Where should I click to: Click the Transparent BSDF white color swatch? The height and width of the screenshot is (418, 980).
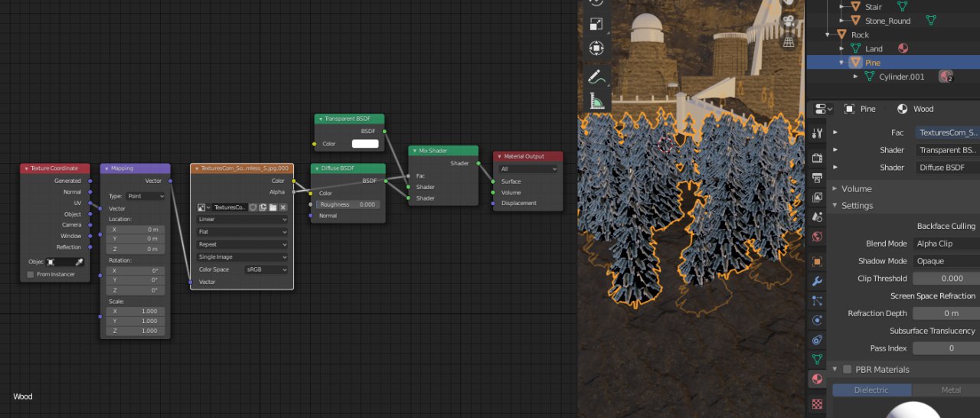364,144
